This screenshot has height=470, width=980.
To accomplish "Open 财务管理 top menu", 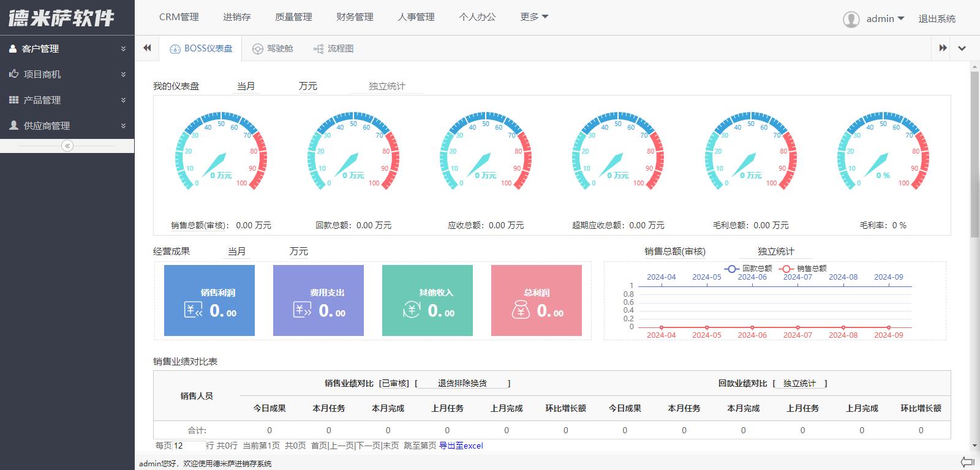I will pyautogui.click(x=355, y=17).
